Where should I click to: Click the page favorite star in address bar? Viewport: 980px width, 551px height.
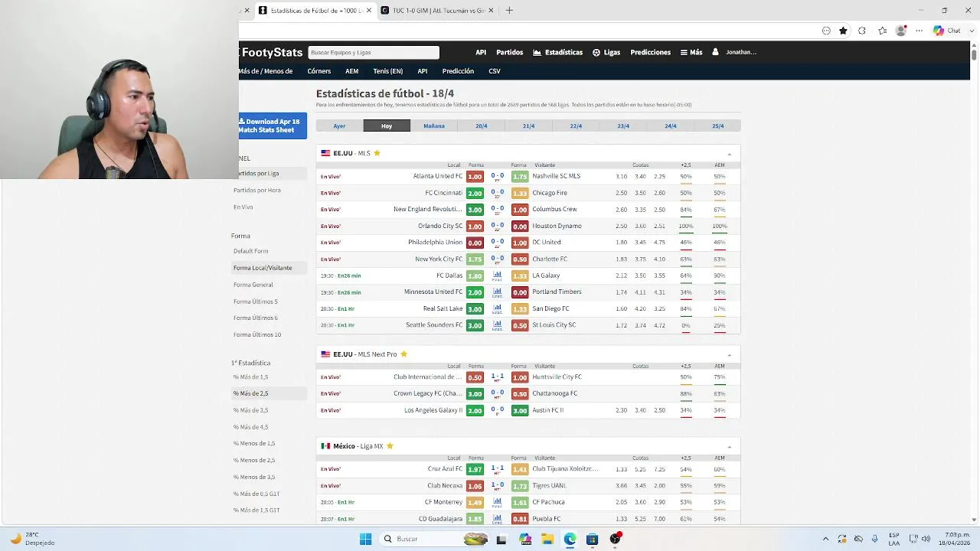click(x=843, y=31)
